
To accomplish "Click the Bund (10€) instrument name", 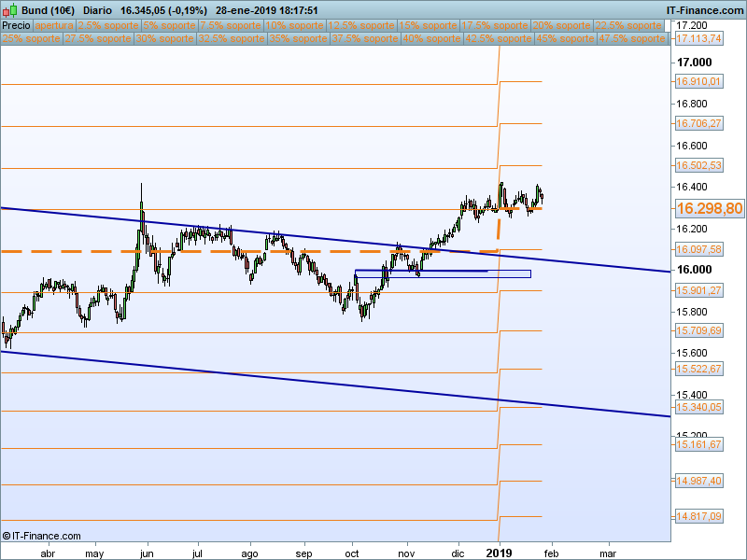I will pyautogui.click(x=48, y=9).
